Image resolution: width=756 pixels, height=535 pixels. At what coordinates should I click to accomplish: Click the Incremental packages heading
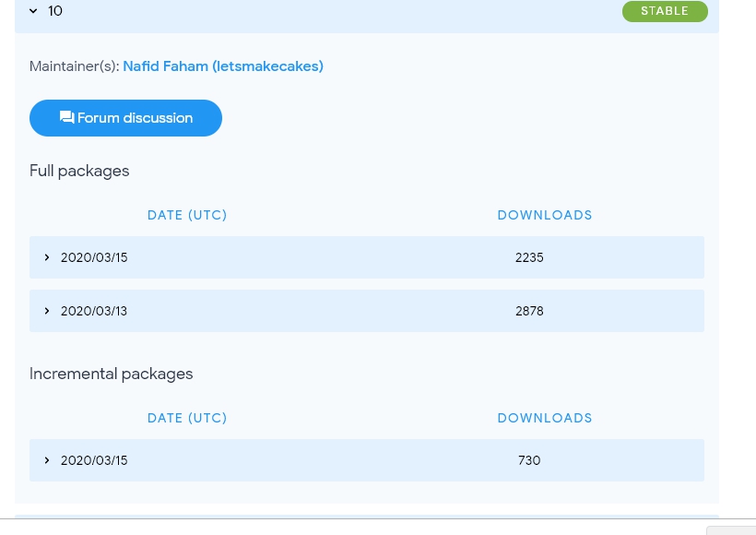[111, 374]
